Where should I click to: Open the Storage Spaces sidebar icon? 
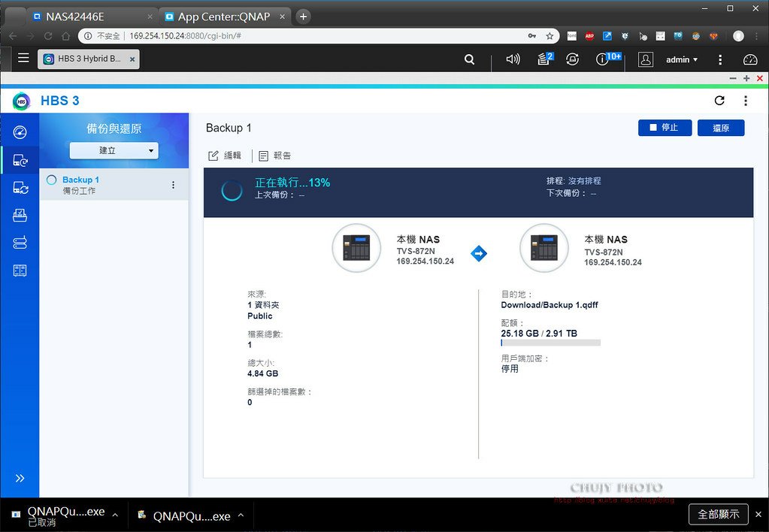coord(20,243)
